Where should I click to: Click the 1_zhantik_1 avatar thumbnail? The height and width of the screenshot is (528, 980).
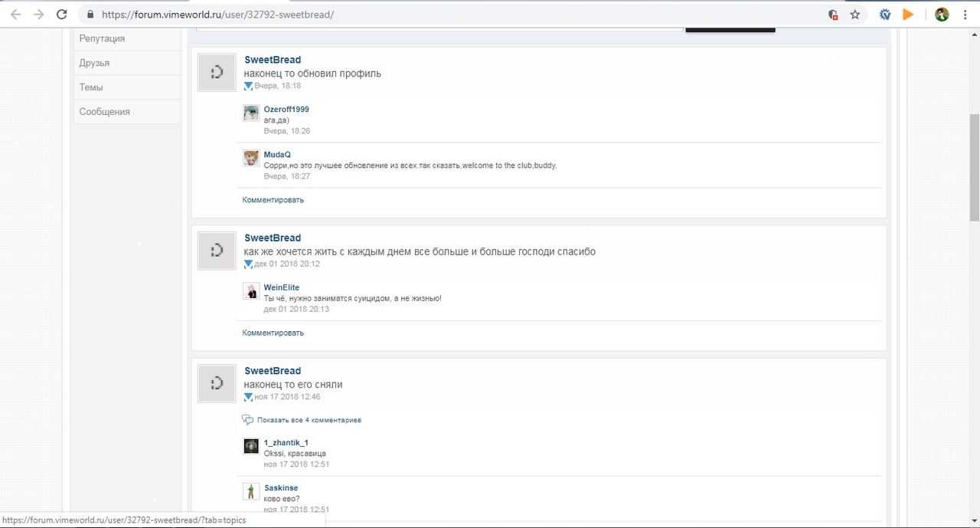click(x=251, y=446)
